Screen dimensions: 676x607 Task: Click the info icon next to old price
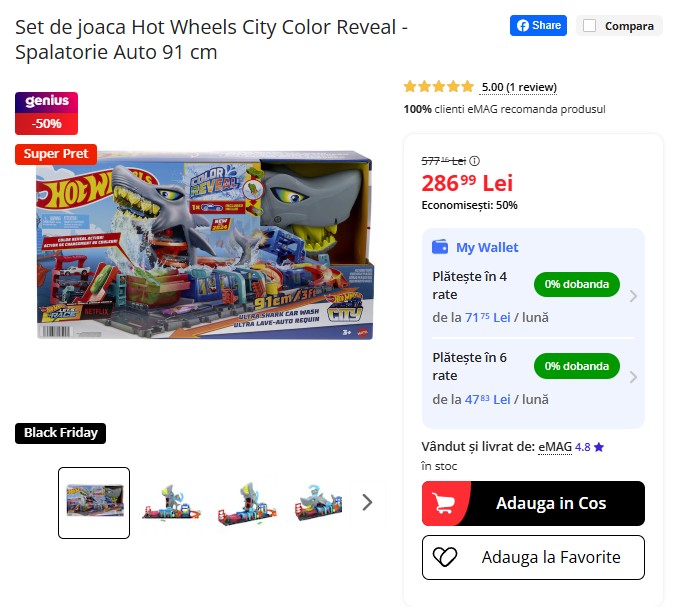[x=474, y=161]
